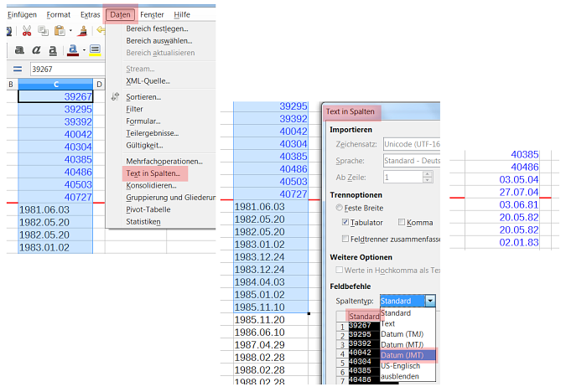Choose Statistiken menu entry
566x392 pixels.
click(x=143, y=222)
